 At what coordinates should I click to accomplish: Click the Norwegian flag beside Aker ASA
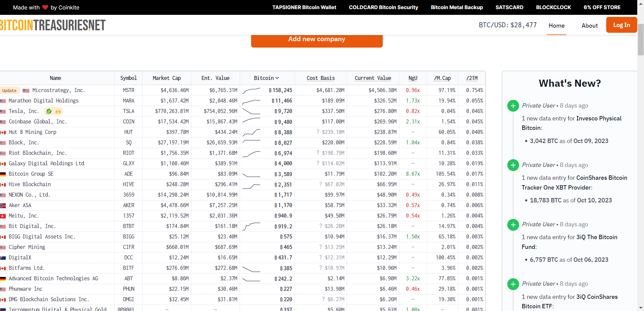click(3, 206)
